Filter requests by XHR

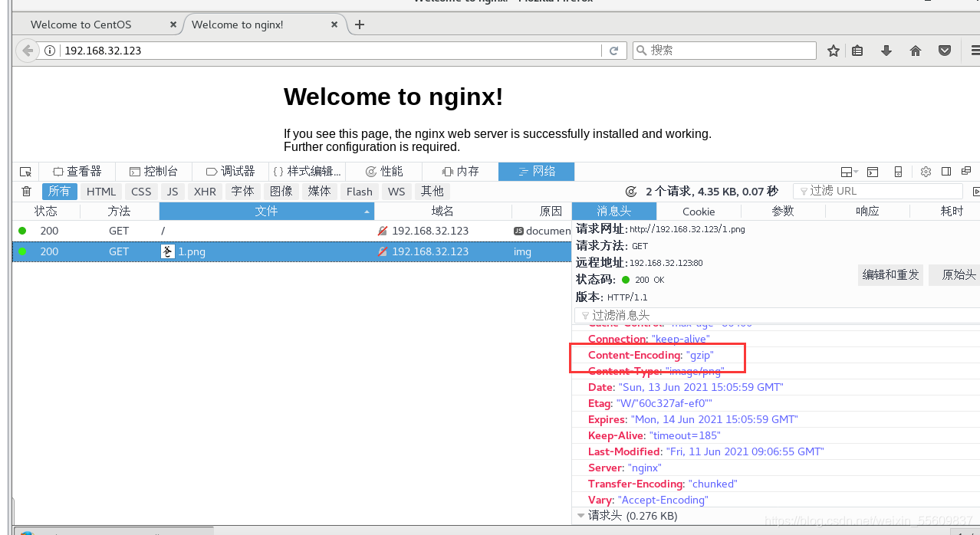[x=205, y=192]
